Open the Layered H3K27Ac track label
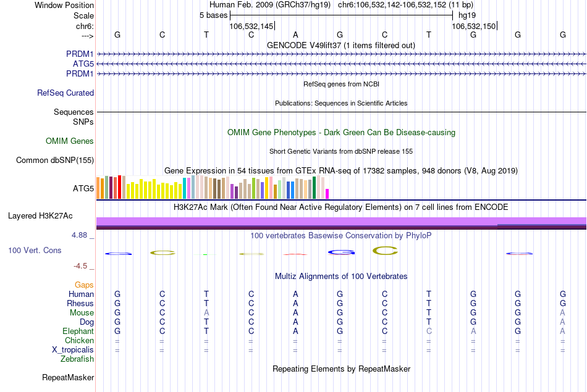 click(40, 216)
